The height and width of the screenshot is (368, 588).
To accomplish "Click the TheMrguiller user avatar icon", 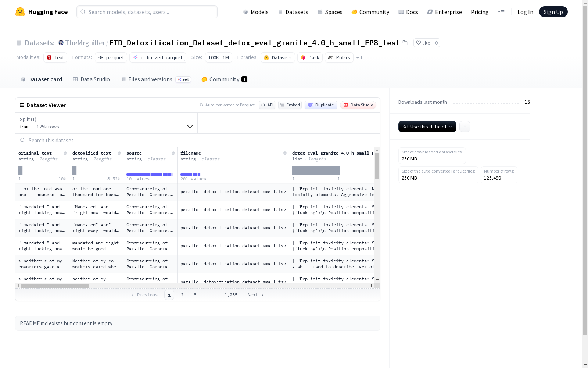I will click(61, 43).
